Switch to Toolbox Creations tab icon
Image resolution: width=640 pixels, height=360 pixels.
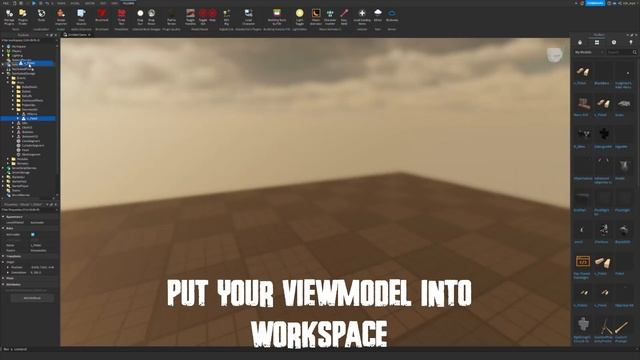(631, 42)
